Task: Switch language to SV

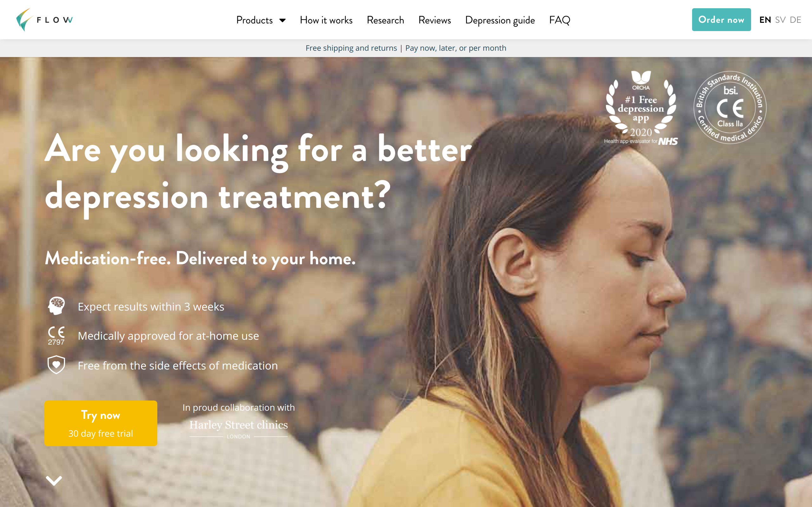Action: point(780,20)
